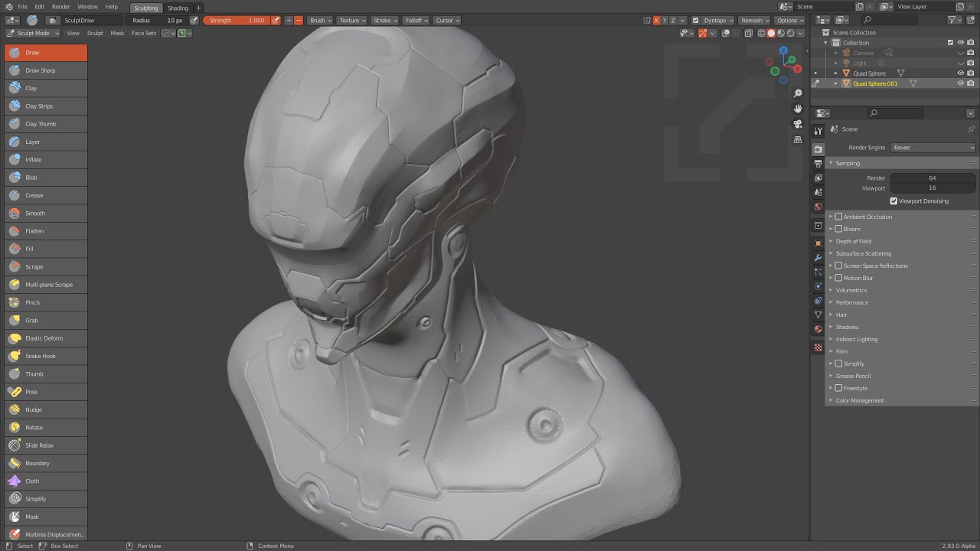Open the Brush settings dropdown
Viewport: 980px width, 551px height.
(319, 21)
